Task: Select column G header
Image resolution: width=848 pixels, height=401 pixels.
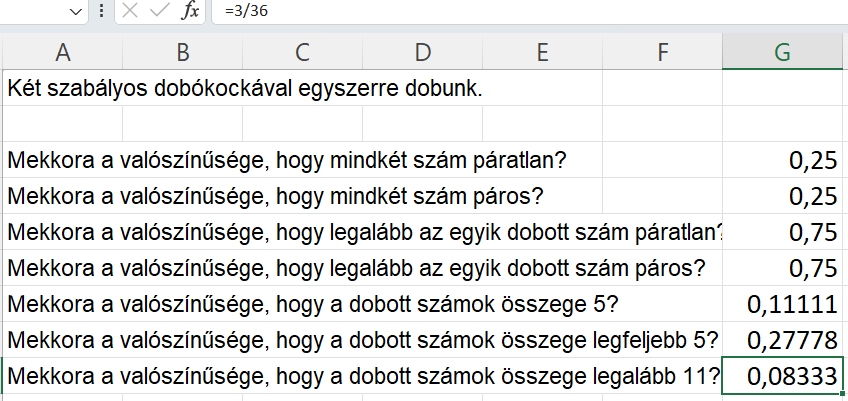Action: 783,52
